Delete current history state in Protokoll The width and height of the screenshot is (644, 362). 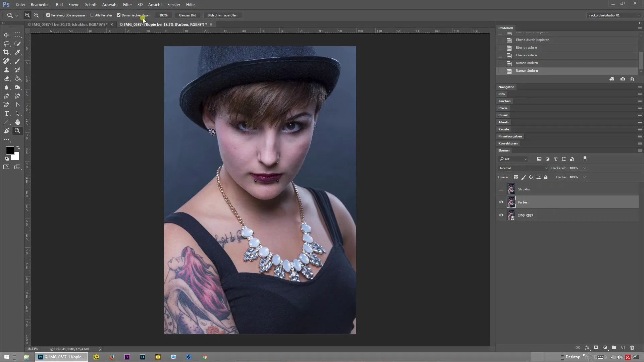(632, 79)
